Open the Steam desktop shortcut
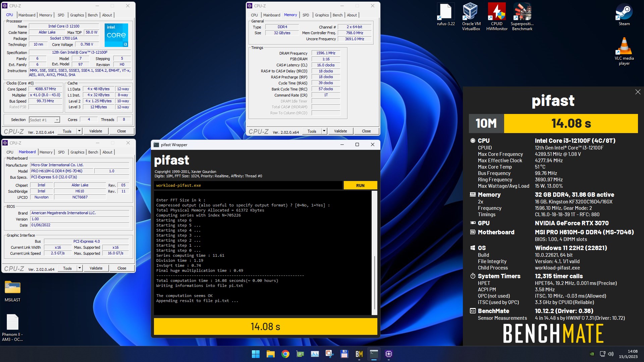This screenshot has width=644, height=362. 624,14
